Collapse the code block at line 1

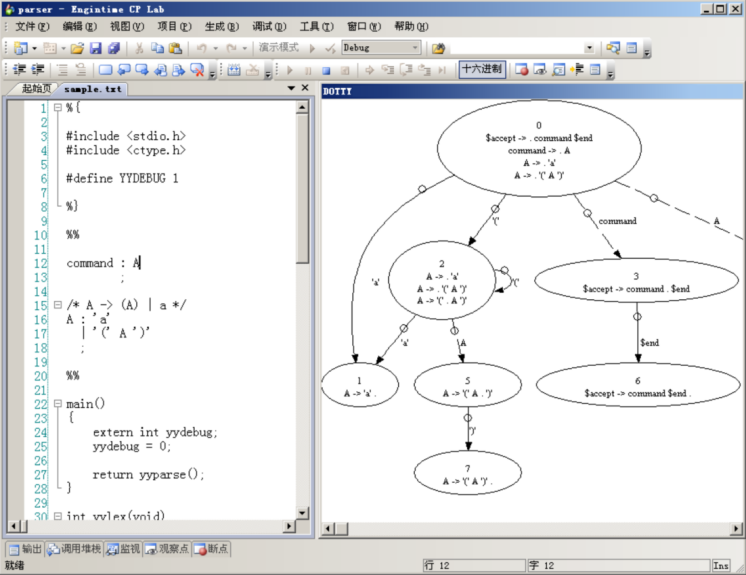pyautogui.click(x=57, y=108)
